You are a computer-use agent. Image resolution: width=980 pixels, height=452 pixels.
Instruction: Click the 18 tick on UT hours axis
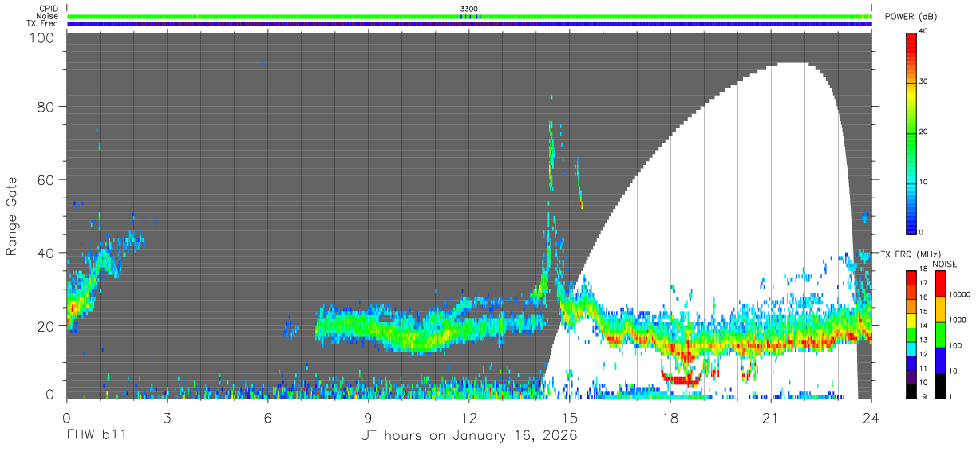coord(670,416)
